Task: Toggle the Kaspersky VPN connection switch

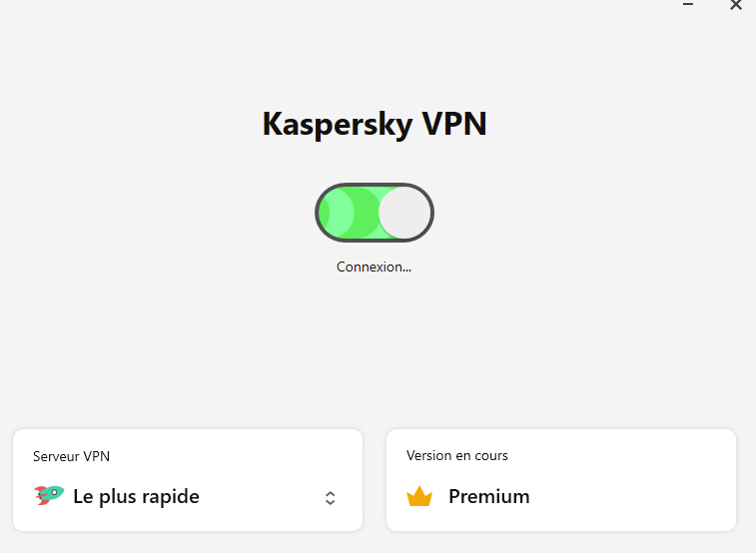Action: 375,213
